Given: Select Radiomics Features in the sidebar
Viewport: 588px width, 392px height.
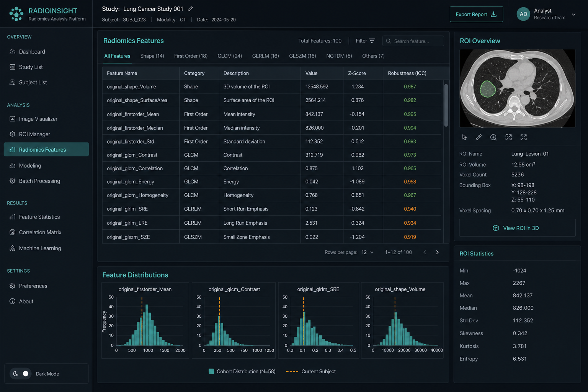Looking at the screenshot, I should tap(46, 150).
